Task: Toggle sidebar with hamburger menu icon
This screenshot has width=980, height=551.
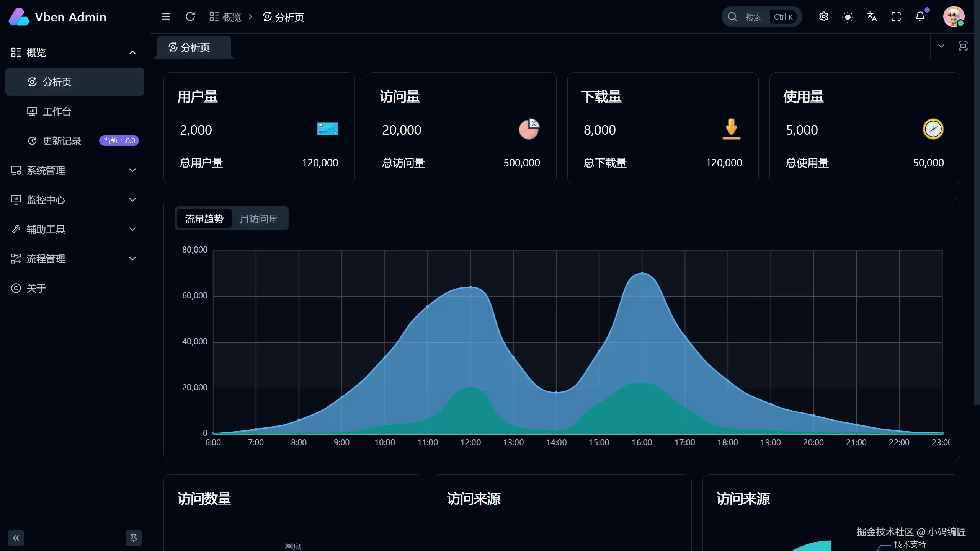Action: tap(166, 17)
